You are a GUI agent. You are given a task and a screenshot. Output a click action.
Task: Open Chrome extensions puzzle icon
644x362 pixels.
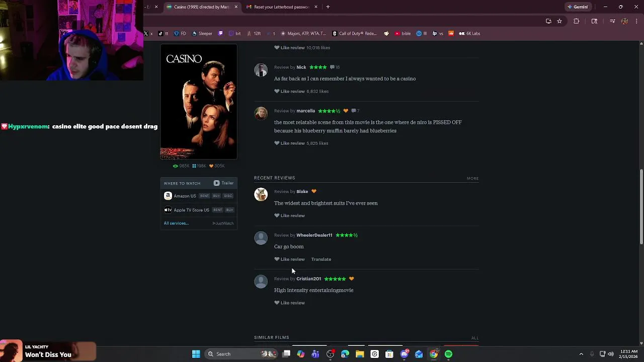click(577, 21)
